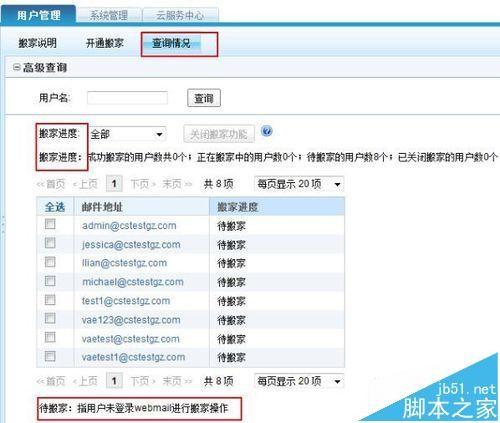Check the box for vae123@cstestgz.com

coord(50,319)
